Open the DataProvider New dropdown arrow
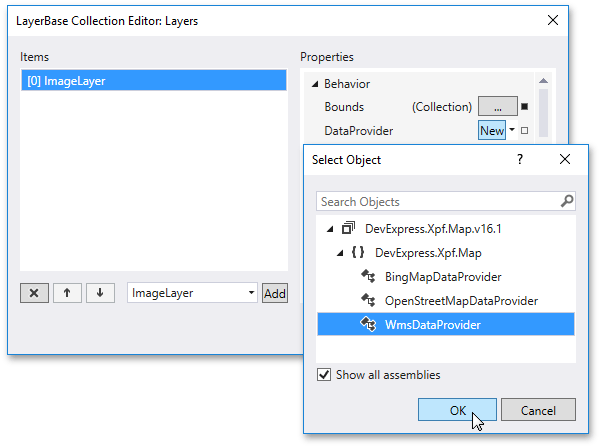 [512, 130]
